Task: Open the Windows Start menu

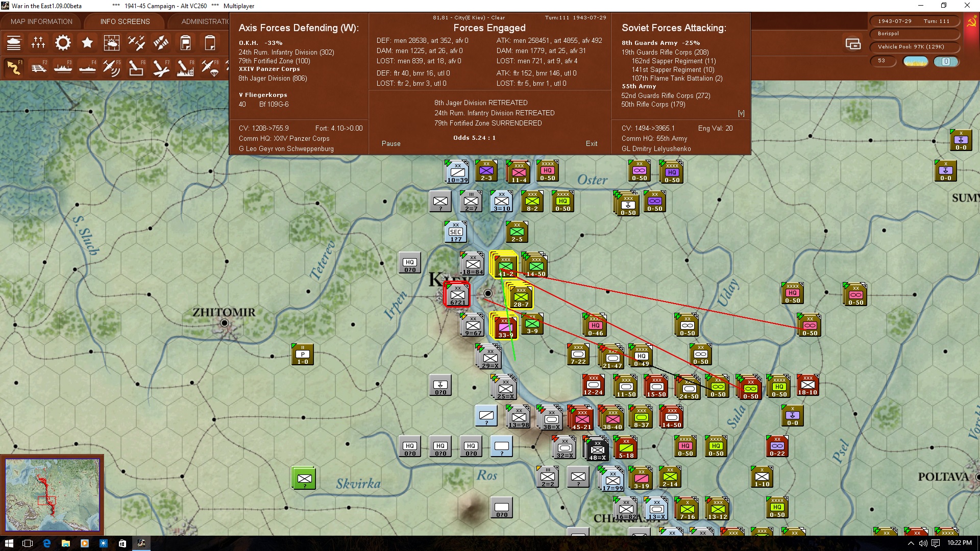Action: (9, 543)
